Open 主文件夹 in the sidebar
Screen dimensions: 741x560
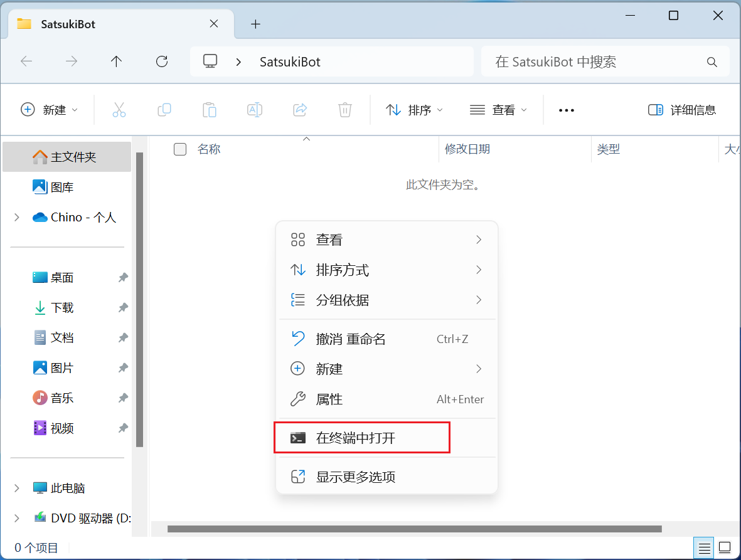67,157
